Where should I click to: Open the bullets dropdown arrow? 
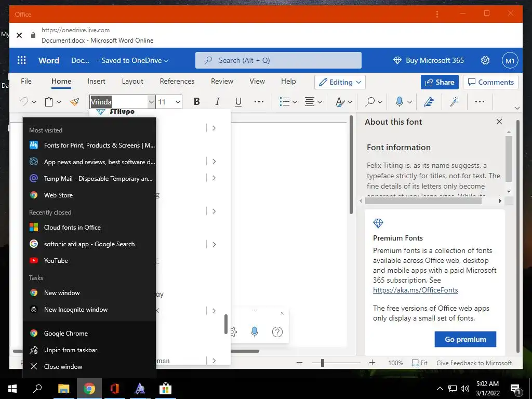(295, 102)
